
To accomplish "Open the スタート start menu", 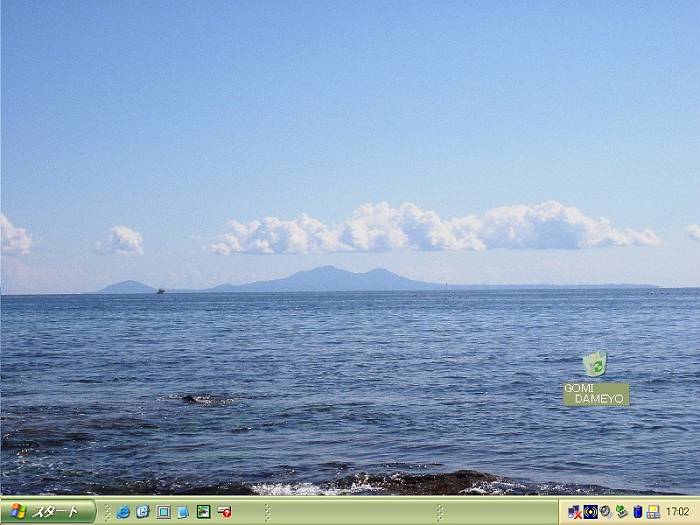I will 48,512.
